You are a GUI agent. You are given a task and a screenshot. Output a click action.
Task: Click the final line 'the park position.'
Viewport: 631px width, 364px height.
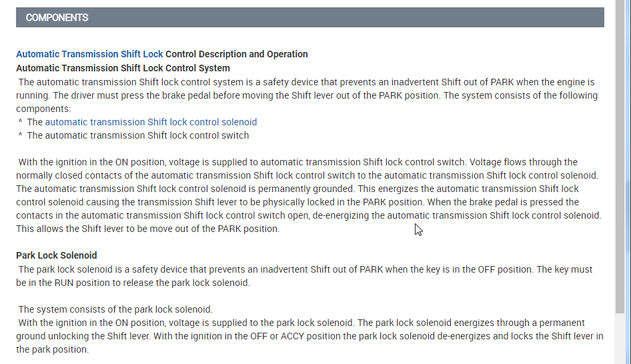[x=52, y=349]
